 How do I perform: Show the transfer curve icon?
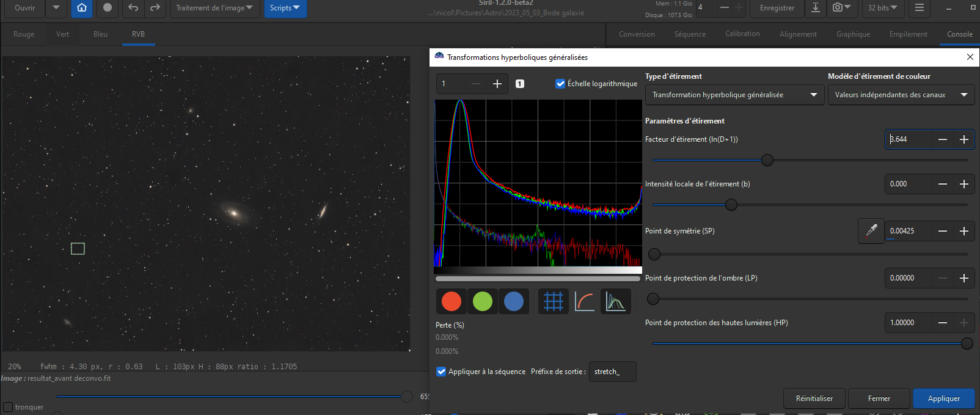coord(584,301)
